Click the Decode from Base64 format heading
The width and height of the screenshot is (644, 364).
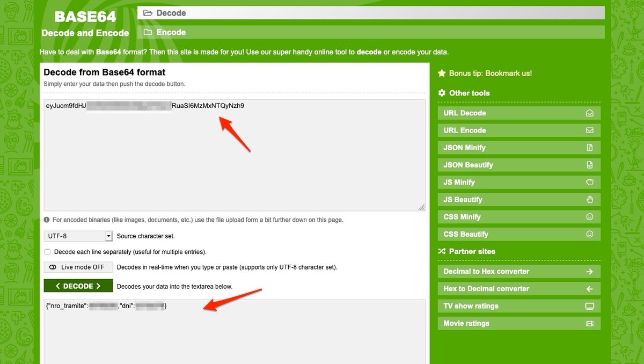click(105, 72)
